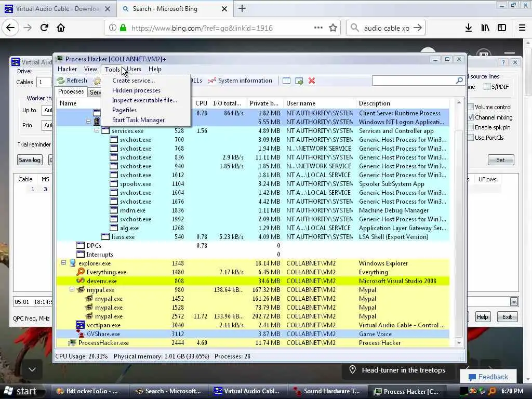This screenshot has width=532, height=399.
Task: Click location pin on Head-turner caption
Action: pos(353,370)
